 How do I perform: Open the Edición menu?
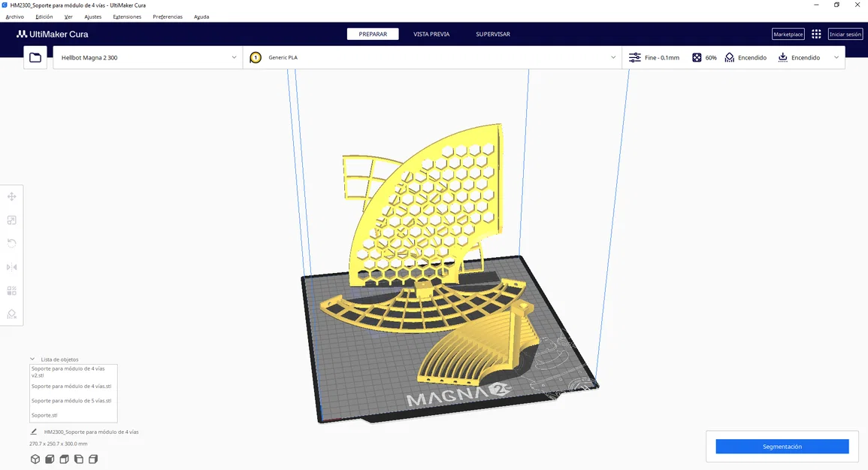[x=44, y=17]
